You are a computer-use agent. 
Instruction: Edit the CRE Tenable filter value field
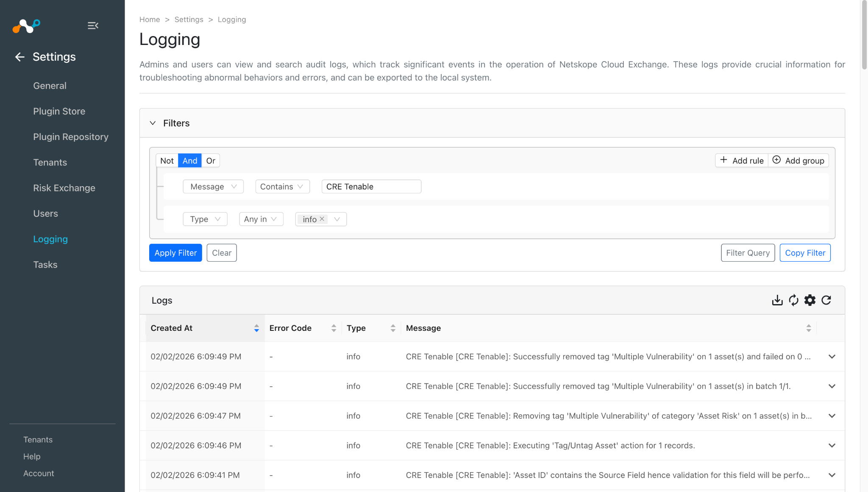click(x=371, y=187)
